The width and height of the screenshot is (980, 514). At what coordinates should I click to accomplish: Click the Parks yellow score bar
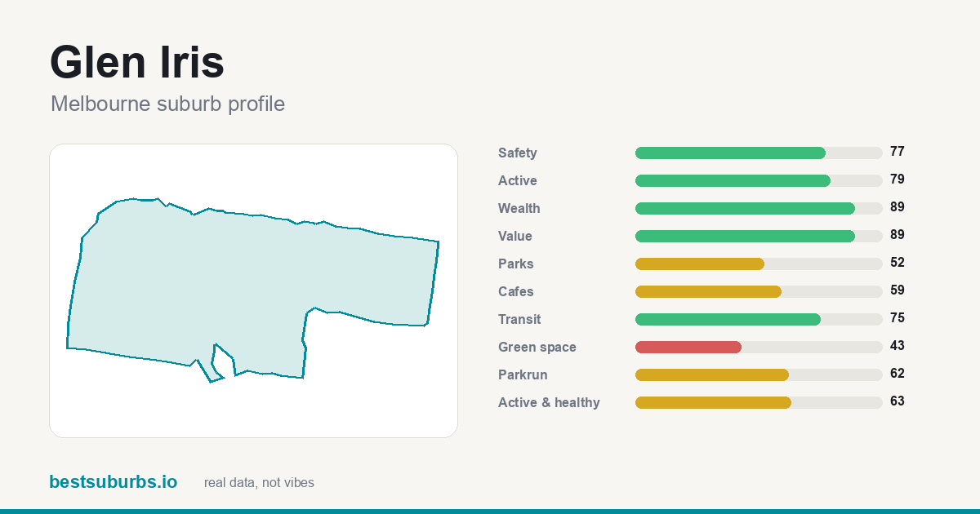700,264
